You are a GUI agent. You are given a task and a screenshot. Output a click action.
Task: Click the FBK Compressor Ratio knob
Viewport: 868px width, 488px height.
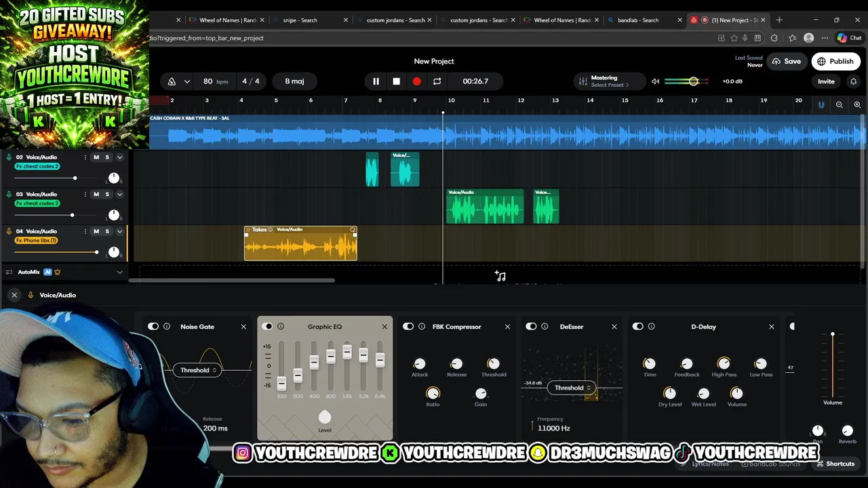click(433, 394)
